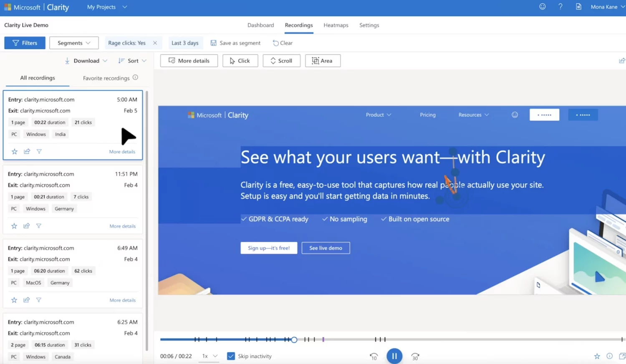The height and width of the screenshot is (364, 626).
Task: Filter by the 6:49 AM MacOS recording
Action: [x=38, y=300]
